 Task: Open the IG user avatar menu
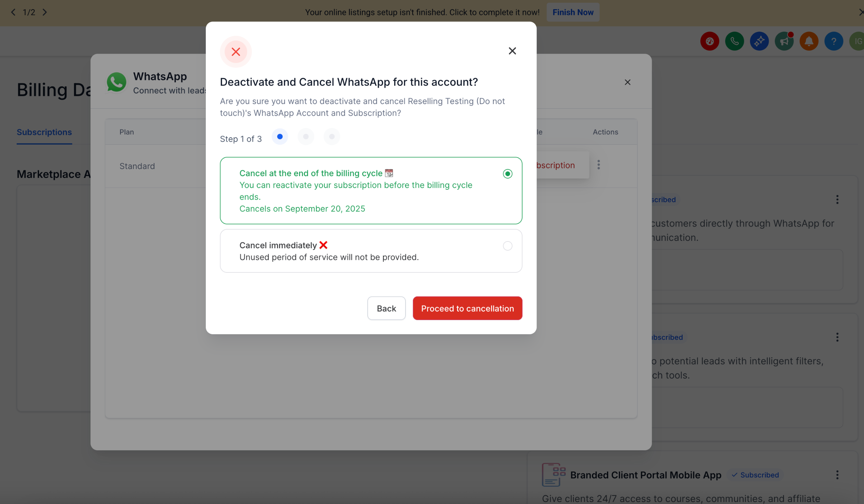coord(857,41)
